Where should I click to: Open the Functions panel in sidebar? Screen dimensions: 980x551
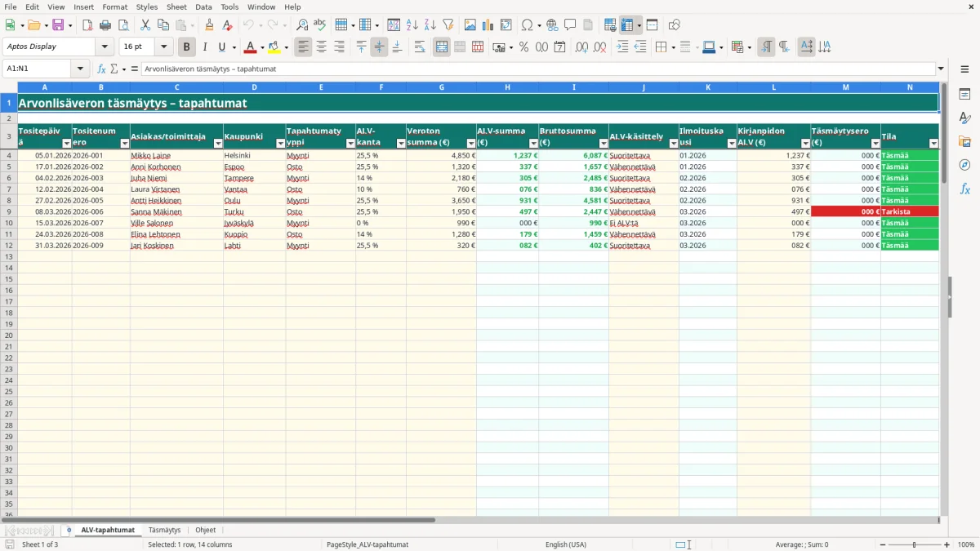click(964, 189)
